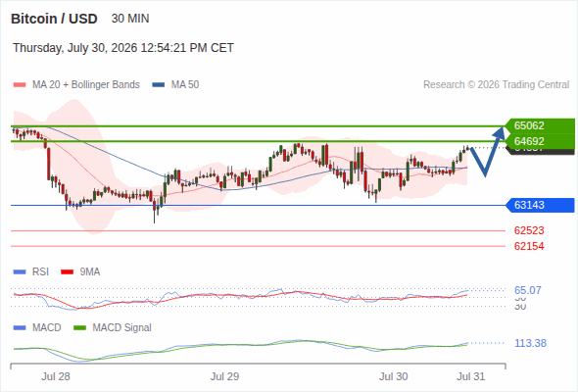Click the MA 50 legend label
578x392 pixels.
pos(185,85)
